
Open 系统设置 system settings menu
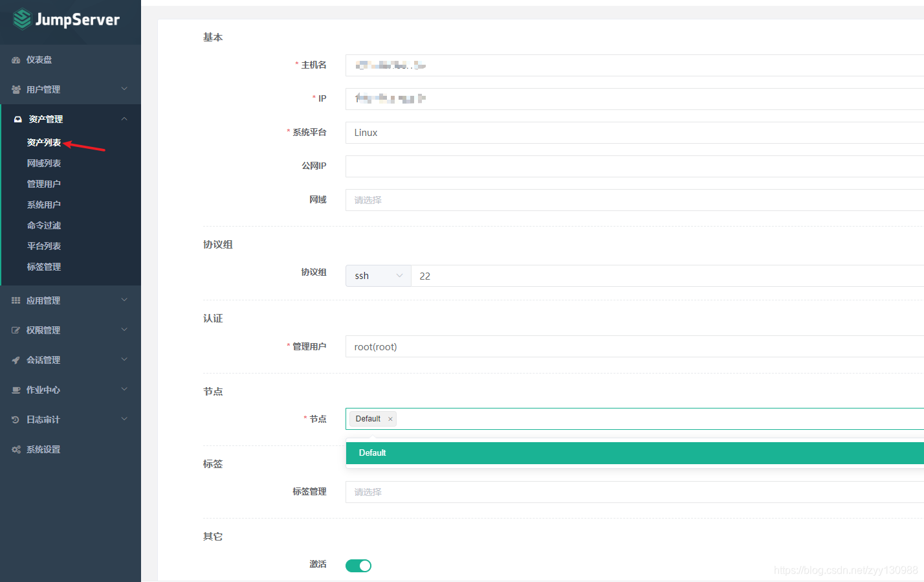pyautogui.click(x=71, y=449)
